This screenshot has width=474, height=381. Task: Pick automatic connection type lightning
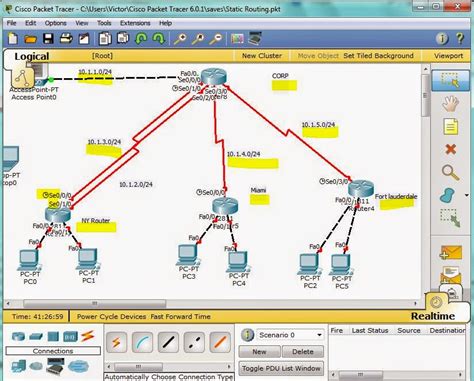pos(116,342)
